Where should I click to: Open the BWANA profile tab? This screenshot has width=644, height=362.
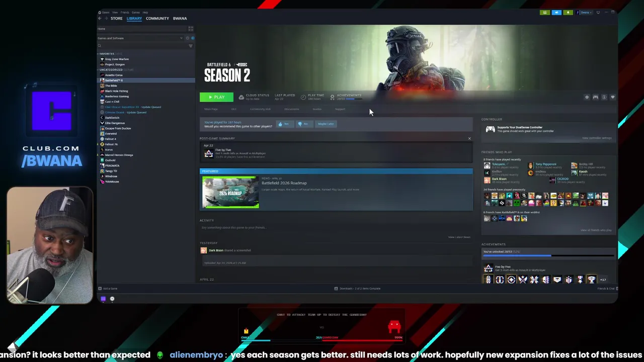180,19
